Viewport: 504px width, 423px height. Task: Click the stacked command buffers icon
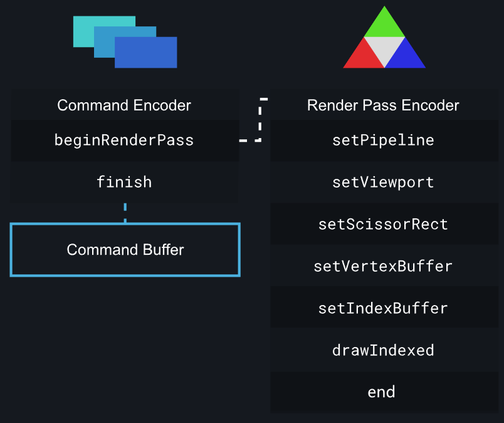pos(125,41)
